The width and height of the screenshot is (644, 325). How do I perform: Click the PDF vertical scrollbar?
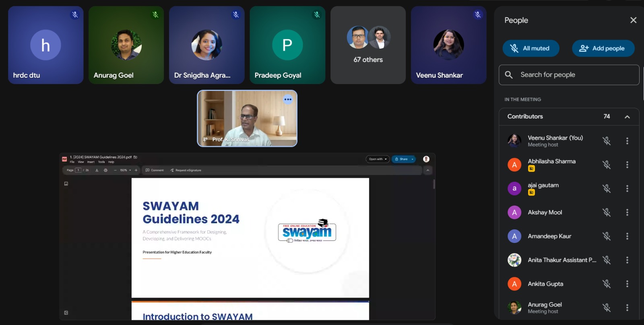pos(434,184)
